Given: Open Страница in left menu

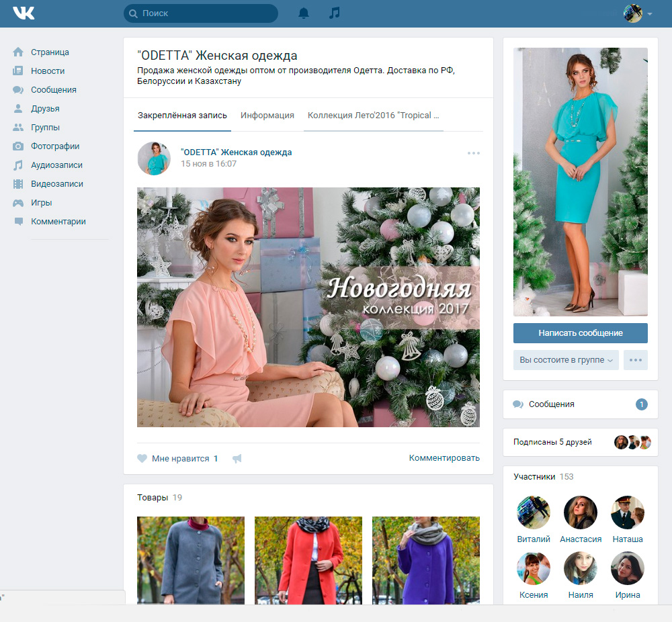Looking at the screenshot, I should click(50, 52).
